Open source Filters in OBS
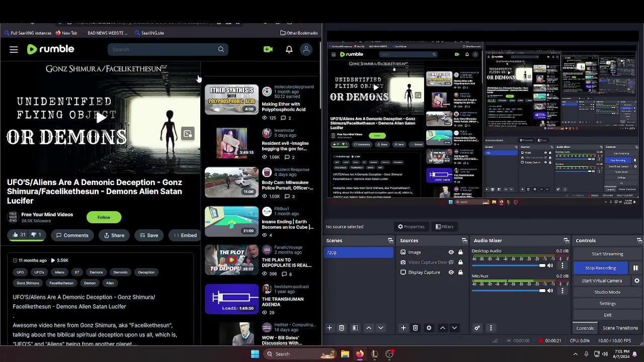This screenshot has width=644, height=362. coord(444,227)
